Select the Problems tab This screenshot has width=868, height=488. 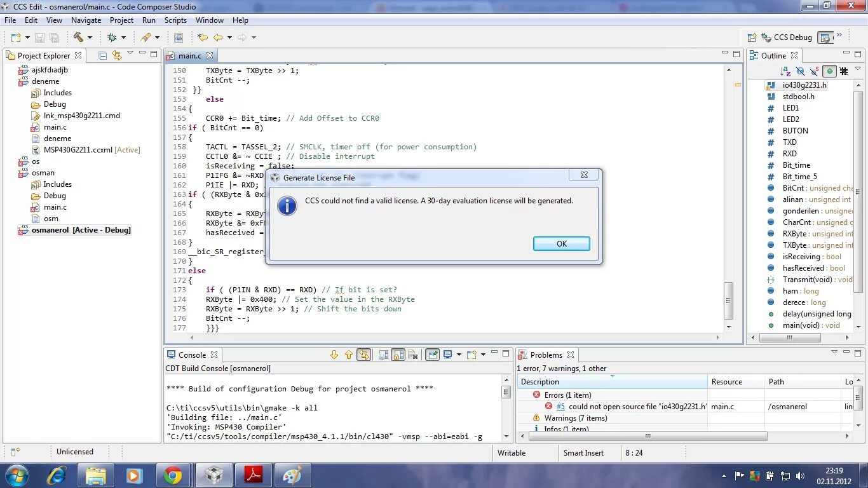coord(546,355)
